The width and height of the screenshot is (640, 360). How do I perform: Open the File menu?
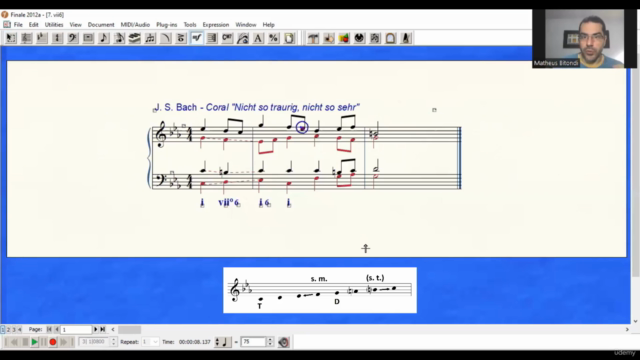[x=18, y=24]
